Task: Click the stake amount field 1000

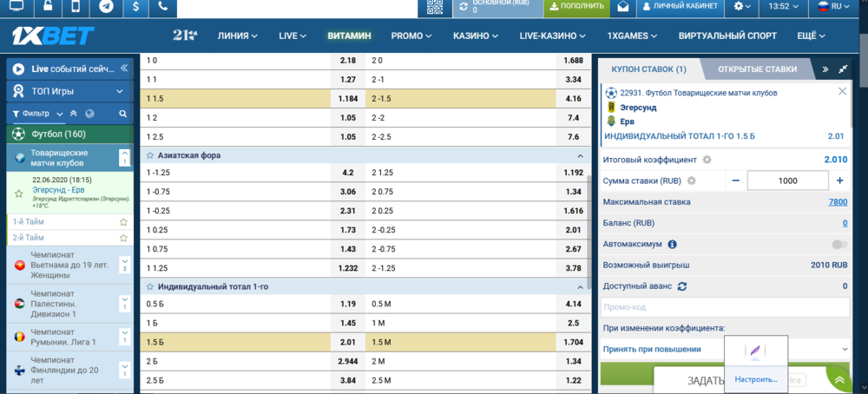Action: pyautogui.click(x=788, y=181)
